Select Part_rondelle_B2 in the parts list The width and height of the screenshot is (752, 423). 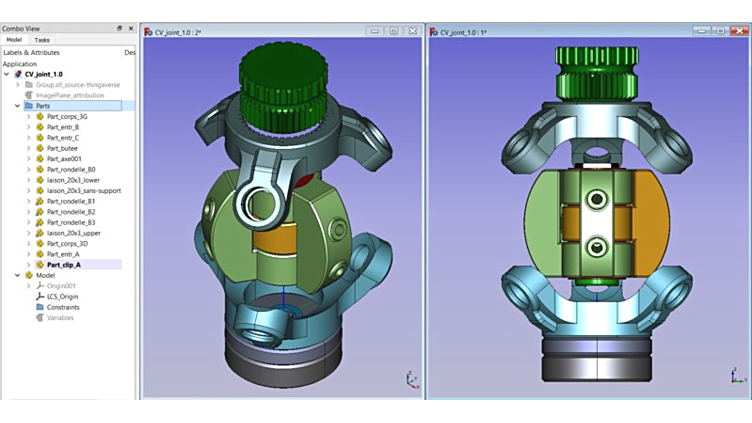tap(71, 212)
